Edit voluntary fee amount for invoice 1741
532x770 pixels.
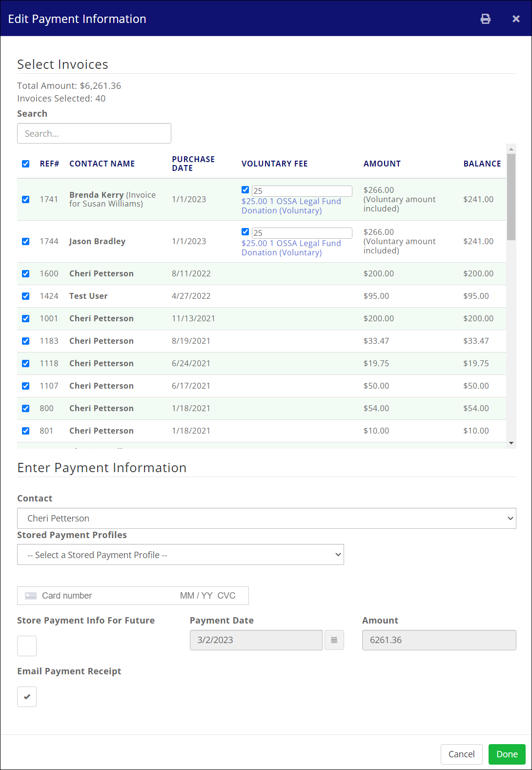302,191
